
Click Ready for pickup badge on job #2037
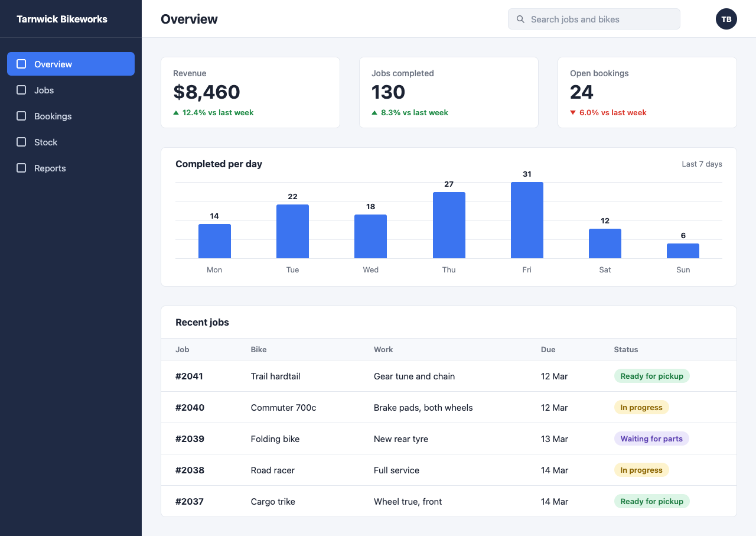652,501
